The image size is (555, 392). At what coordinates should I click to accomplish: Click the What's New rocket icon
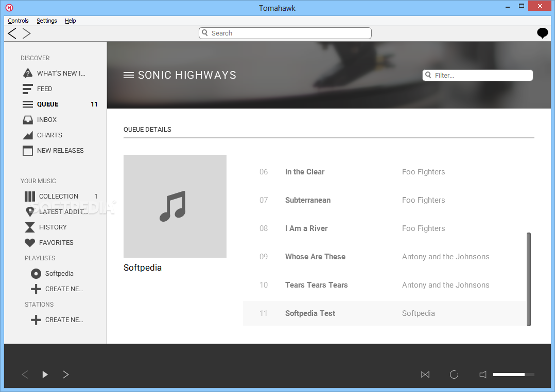click(x=28, y=73)
